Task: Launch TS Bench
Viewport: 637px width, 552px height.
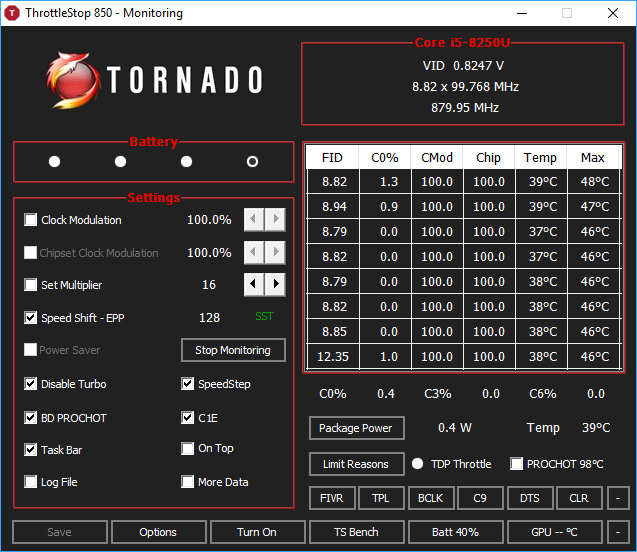Action: 357,532
